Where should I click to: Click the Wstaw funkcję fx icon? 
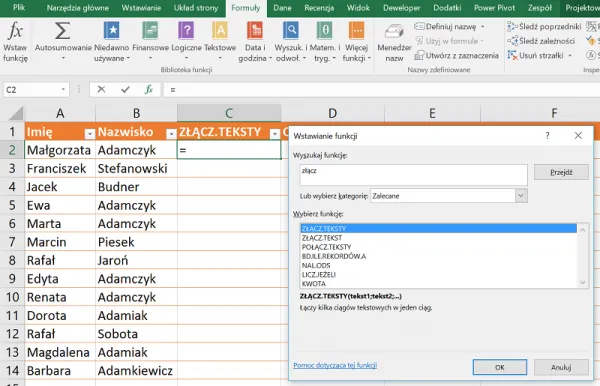pos(15,31)
